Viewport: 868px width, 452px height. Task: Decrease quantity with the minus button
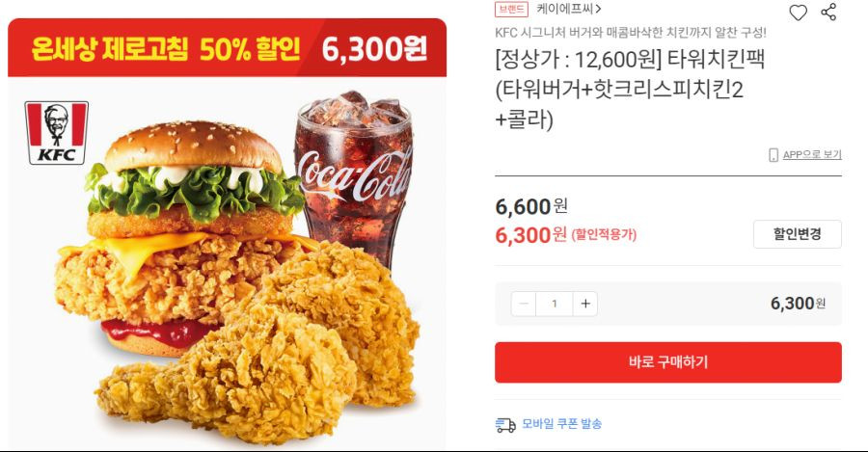pyautogui.click(x=524, y=304)
